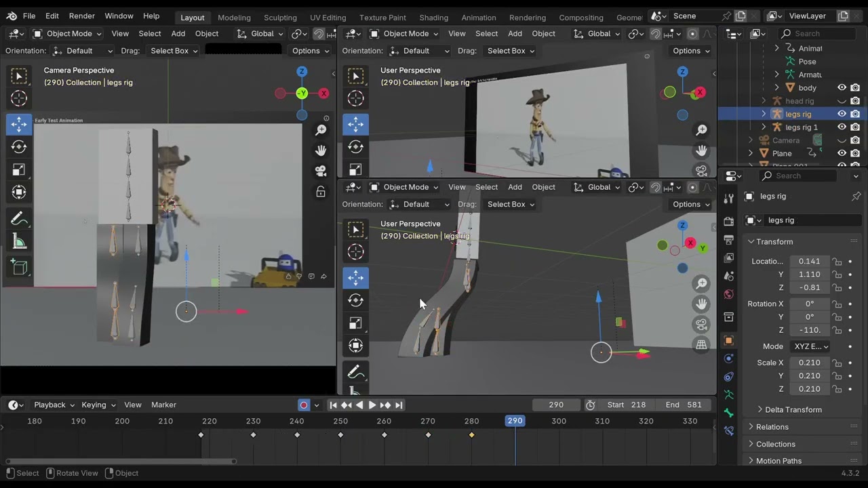Show head rig using its closed eye icon
868x488 pixels.
[x=842, y=101]
